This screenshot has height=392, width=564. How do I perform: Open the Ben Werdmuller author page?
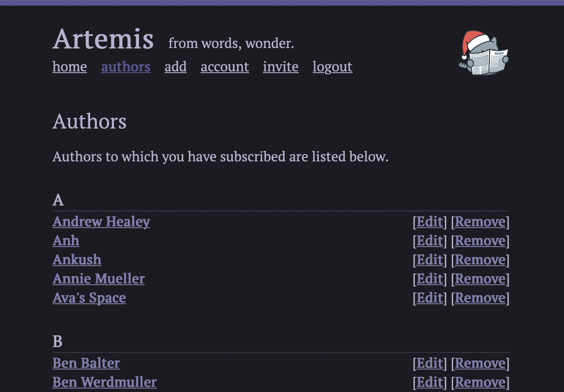tap(104, 382)
